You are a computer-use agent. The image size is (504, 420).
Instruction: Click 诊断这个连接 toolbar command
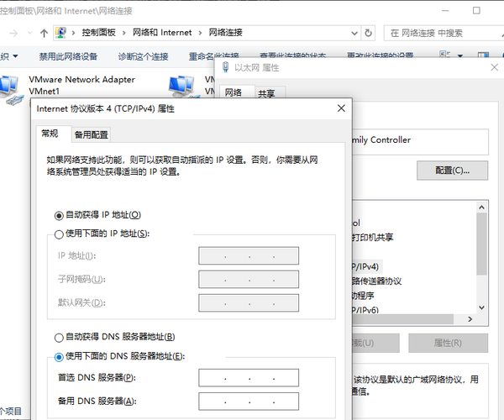point(143,57)
